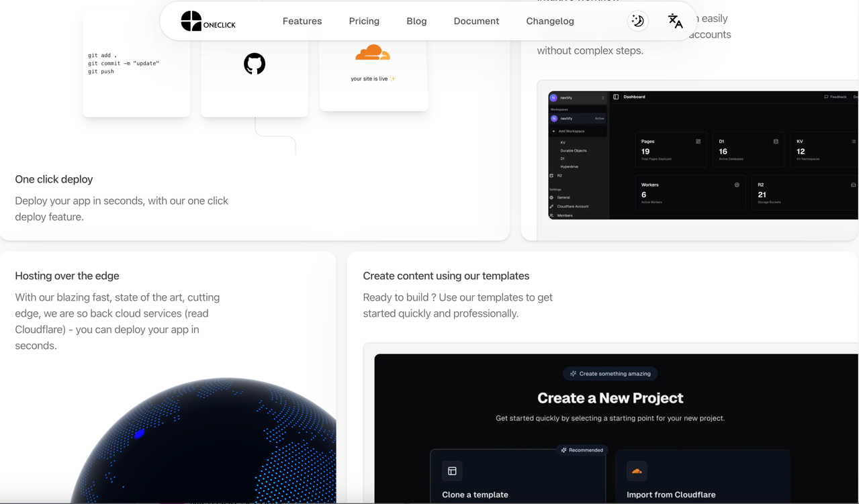Open the Blog link in navbar
859x504 pixels.
(x=416, y=21)
